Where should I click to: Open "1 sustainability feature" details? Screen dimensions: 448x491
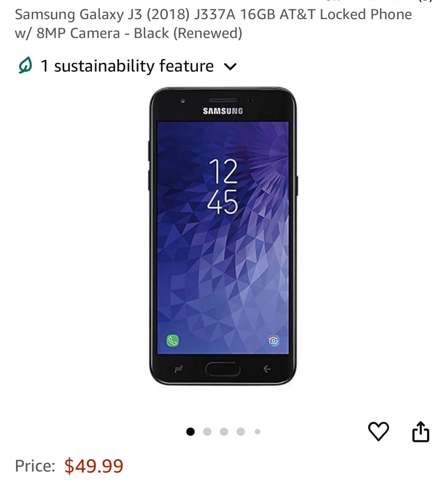(127, 66)
